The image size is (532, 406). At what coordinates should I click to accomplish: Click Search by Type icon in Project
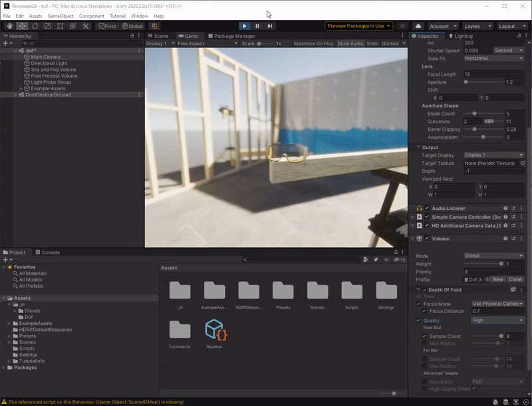366,260
